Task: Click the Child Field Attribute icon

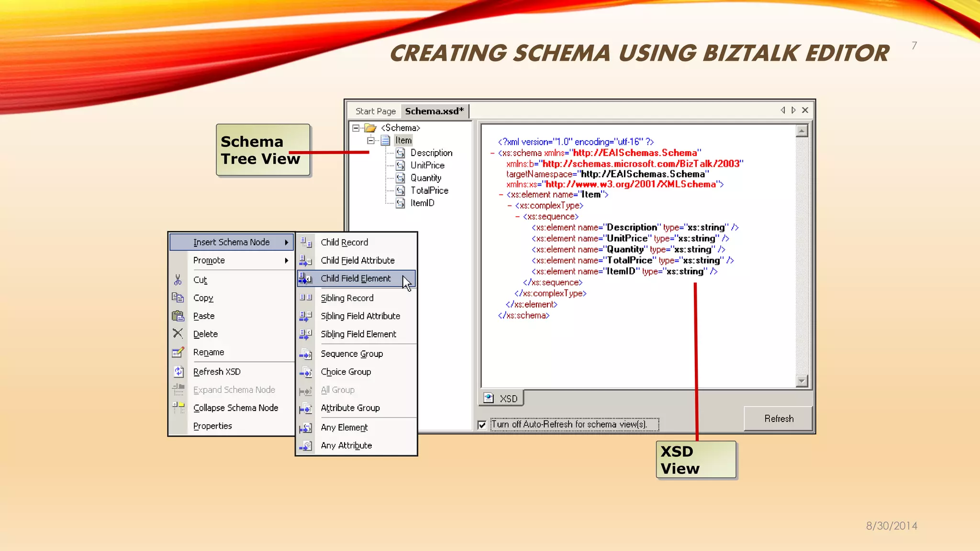Action: click(306, 260)
